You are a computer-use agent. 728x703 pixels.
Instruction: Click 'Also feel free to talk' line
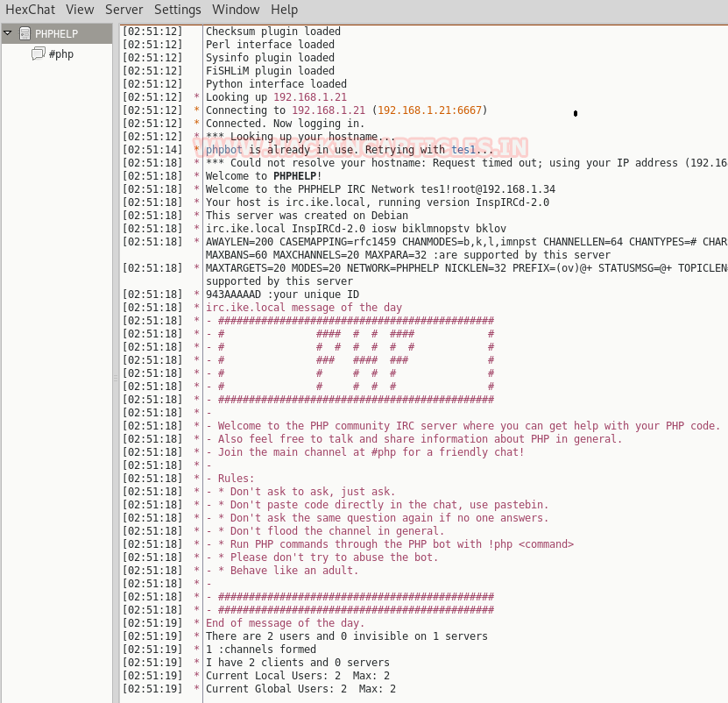420,439
